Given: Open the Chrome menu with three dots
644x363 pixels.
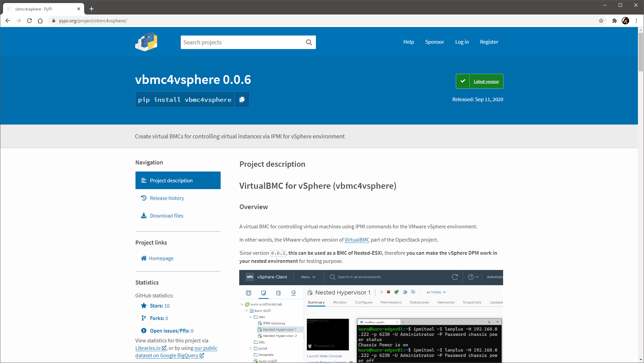Looking at the screenshot, I should coord(637,21).
